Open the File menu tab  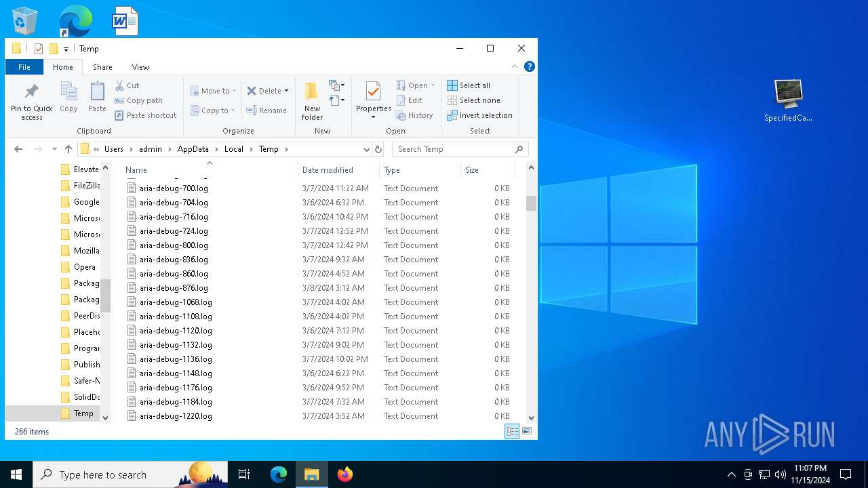(x=24, y=67)
